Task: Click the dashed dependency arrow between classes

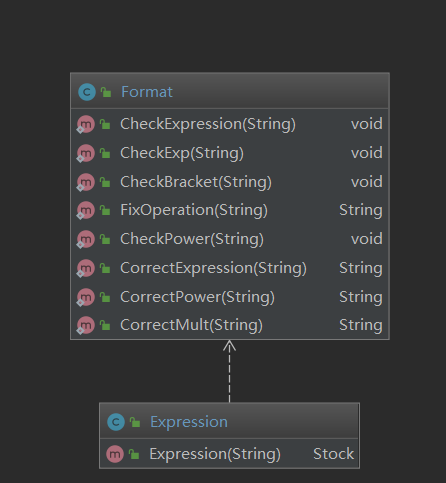Action: [x=229, y=371]
